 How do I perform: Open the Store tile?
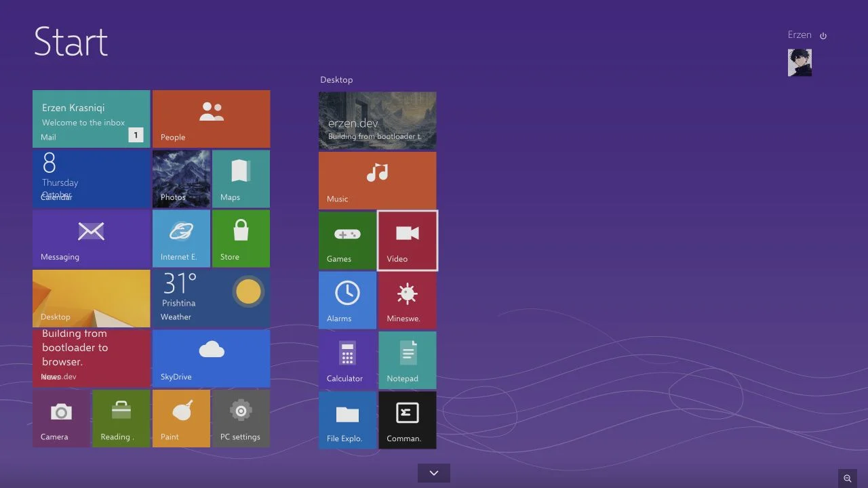[241, 239]
